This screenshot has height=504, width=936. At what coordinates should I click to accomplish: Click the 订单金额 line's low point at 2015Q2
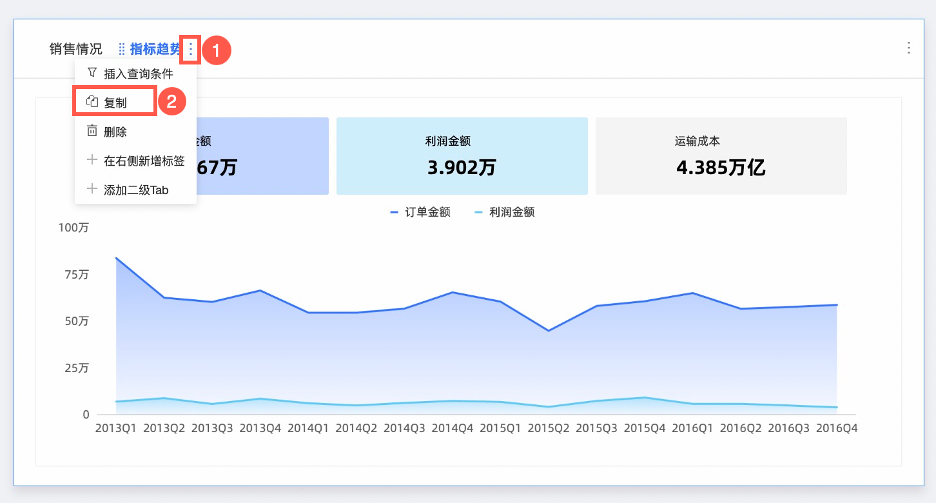click(x=548, y=331)
